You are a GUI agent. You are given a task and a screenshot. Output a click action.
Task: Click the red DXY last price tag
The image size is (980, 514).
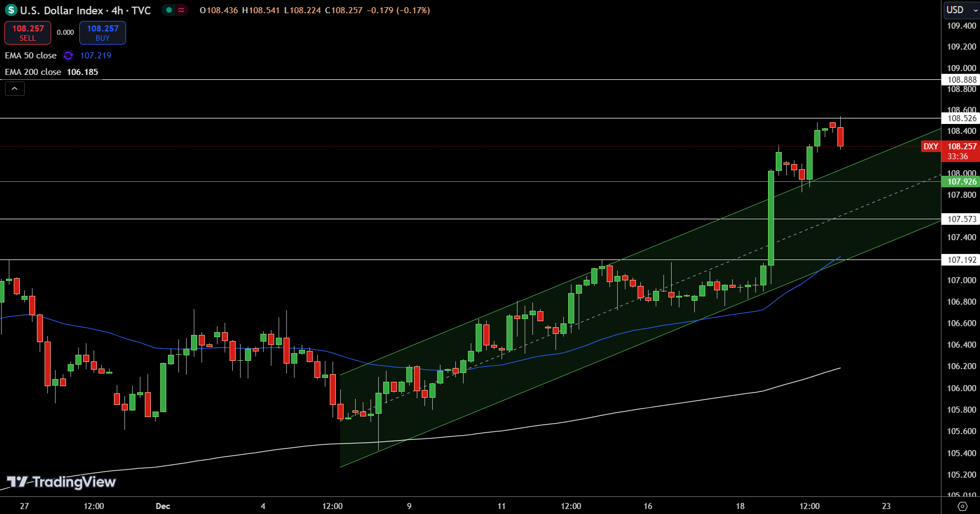(x=931, y=147)
